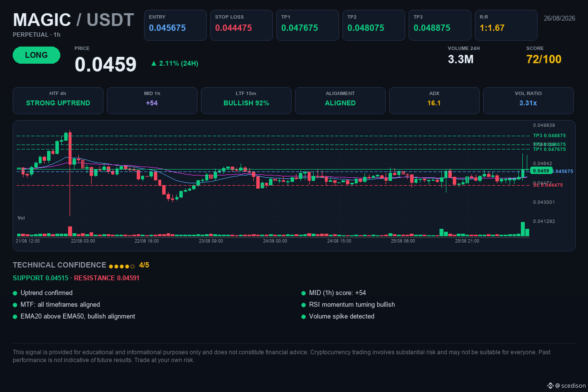Click the 22/08 18:00 time axis label

pyautogui.click(x=147, y=241)
